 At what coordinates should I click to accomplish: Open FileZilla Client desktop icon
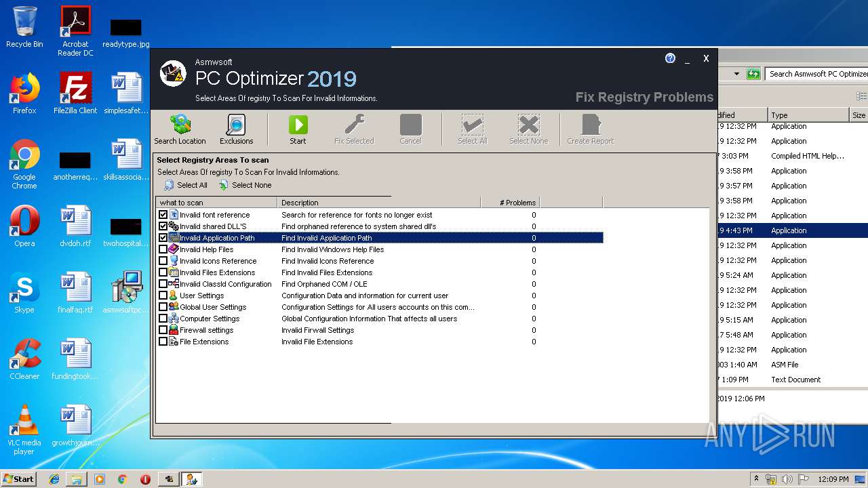click(75, 94)
